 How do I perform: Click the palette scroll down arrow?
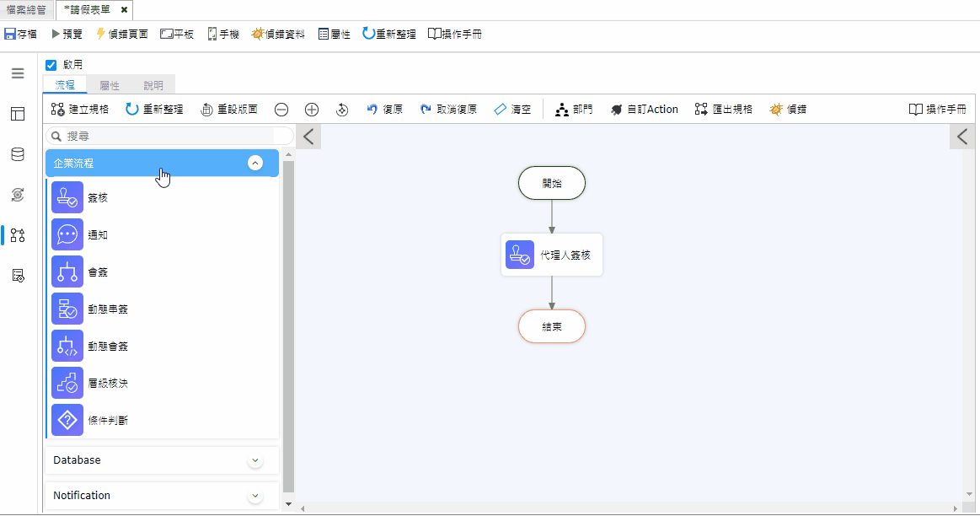coord(288,503)
